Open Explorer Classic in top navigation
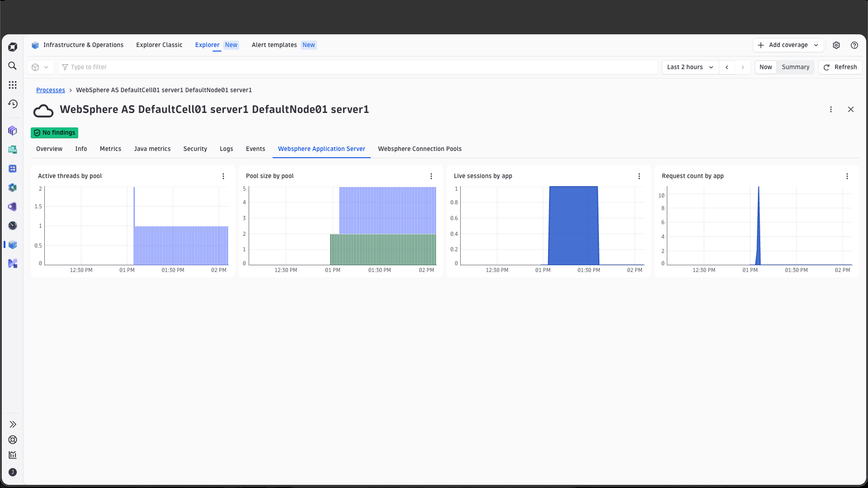868x488 pixels. (x=159, y=45)
